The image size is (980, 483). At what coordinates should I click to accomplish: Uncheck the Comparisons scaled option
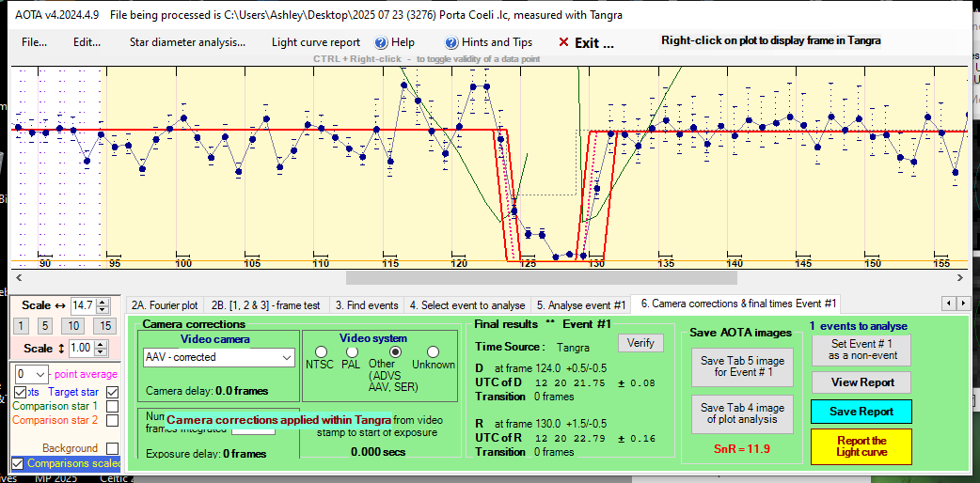point(19,463)
